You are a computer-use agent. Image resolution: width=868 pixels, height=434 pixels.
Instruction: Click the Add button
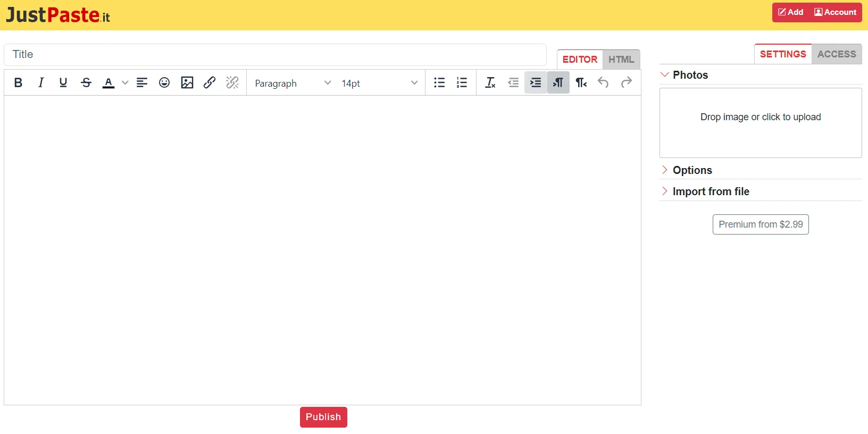pos(791,12)
